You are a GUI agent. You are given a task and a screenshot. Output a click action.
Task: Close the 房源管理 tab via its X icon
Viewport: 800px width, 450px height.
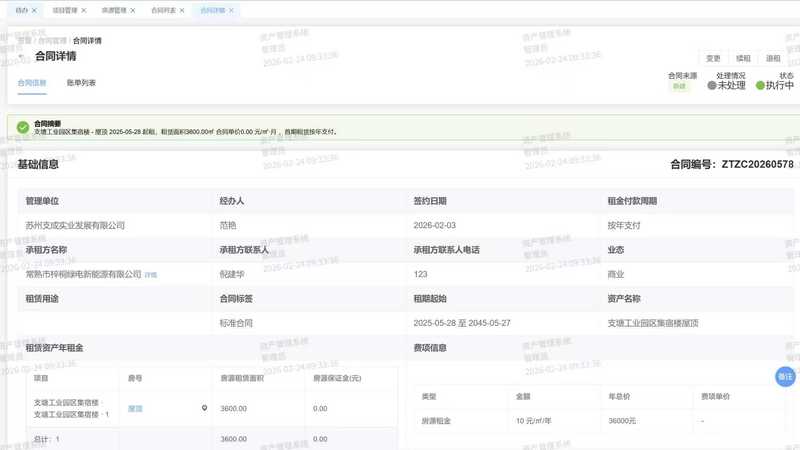(x=134, y=10)
